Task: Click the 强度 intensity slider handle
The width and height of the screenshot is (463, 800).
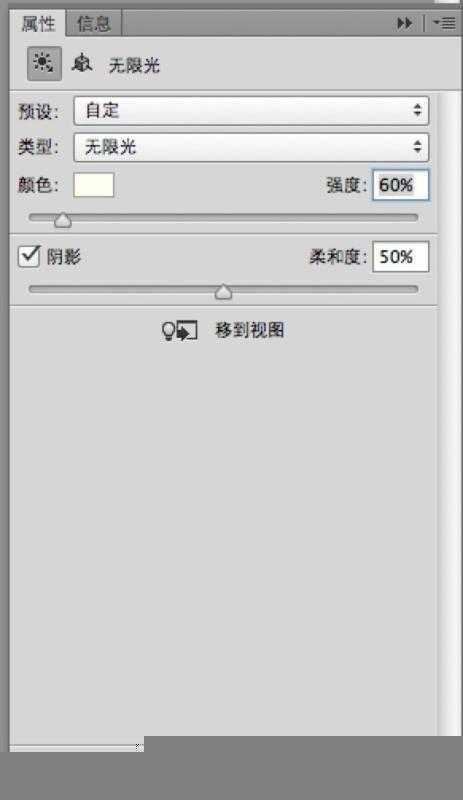Action: [x=63, y=220]
